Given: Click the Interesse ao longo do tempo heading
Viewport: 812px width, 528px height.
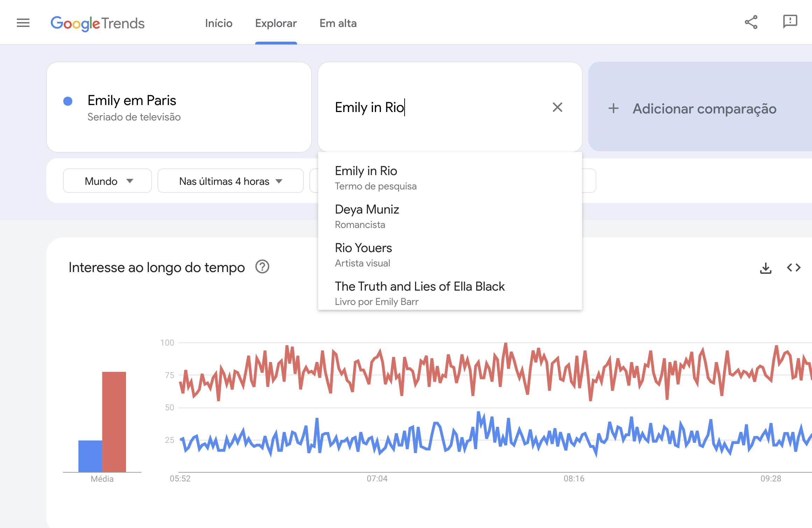Looking at the screenshot, I should tap(156, 268).
